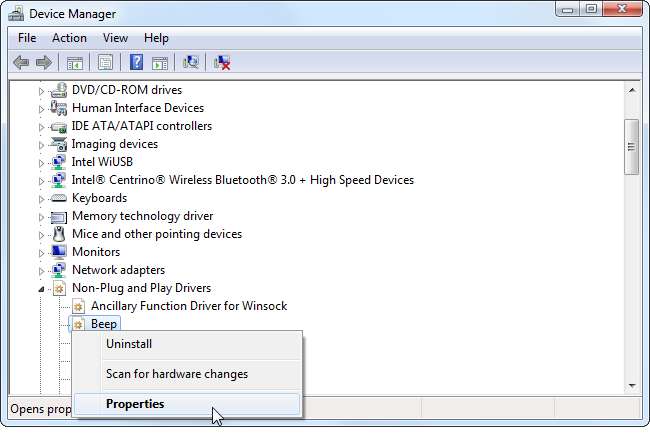Click the Forward arrow toolbar button

pos(44,63)
